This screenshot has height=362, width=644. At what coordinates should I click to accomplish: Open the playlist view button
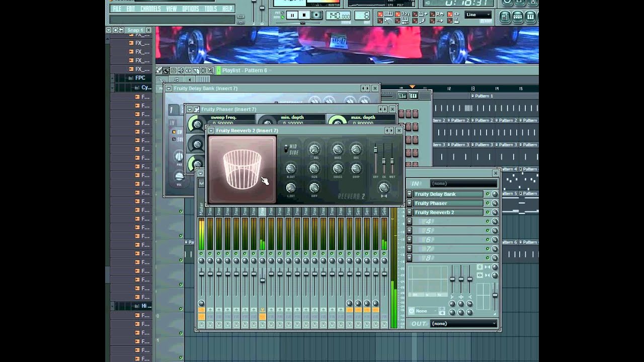point(505,17)
